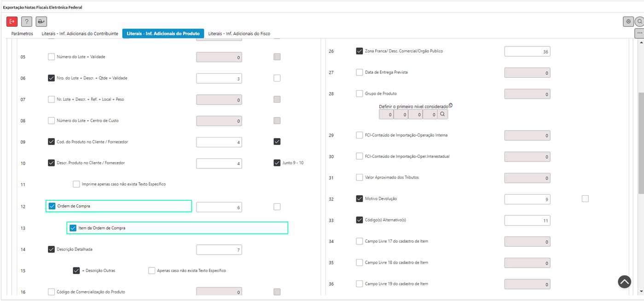This screenshot has width=644, height=301.
Task: Click the scroll-to-top round arrow icon
Action: 624,282
